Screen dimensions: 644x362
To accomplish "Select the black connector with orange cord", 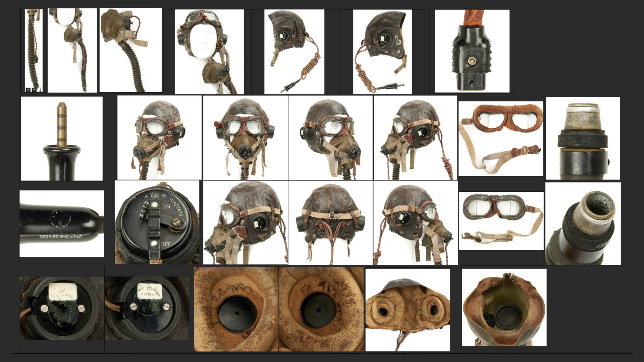I will pos(472,51).
